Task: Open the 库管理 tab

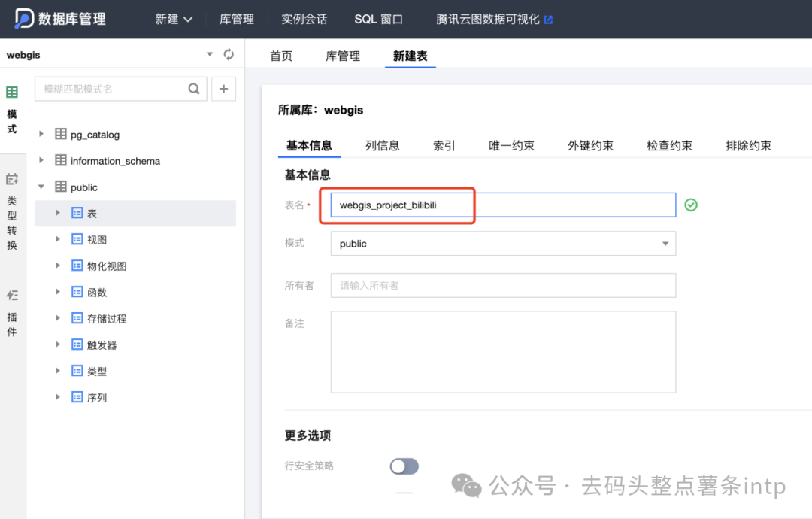Action: [343, 55]
